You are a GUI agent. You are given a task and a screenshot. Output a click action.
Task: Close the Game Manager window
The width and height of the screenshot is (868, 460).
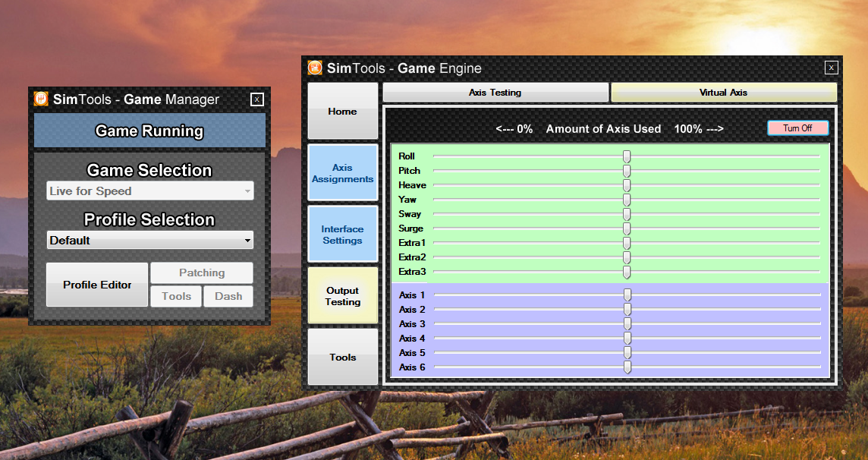pyautogui.click(x=257, y=99)
